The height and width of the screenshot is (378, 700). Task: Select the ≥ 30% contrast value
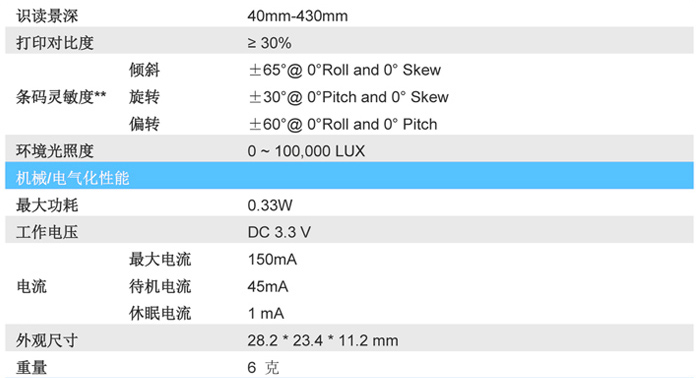(269, 43)
